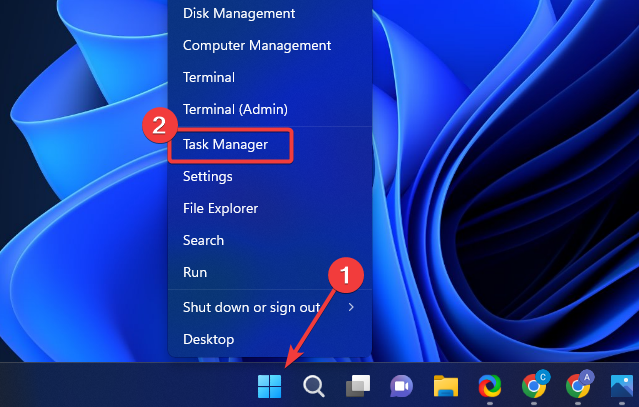Viewport: 639px width, 407px height.
Task: Click the taskbar Search magnifier icon
Action: (314, 386)
